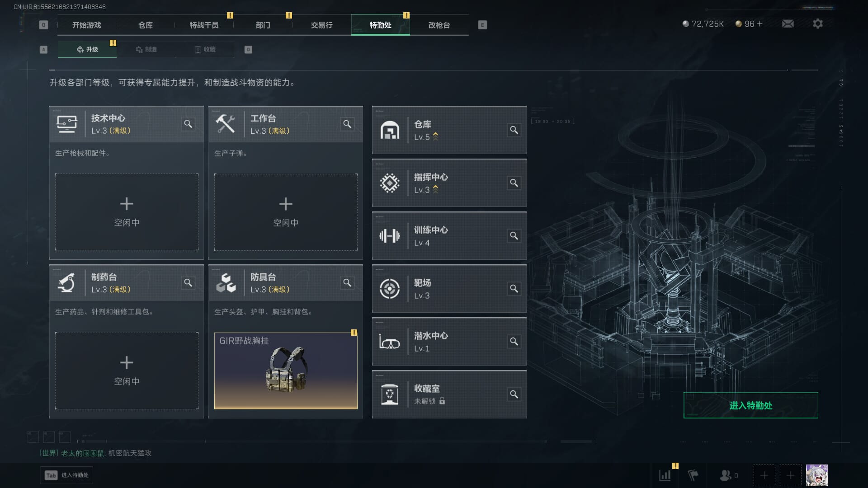Viewport: 868px width, 488px height.
Task: Open the 制造 sub-tab
Action: [146, 49]
